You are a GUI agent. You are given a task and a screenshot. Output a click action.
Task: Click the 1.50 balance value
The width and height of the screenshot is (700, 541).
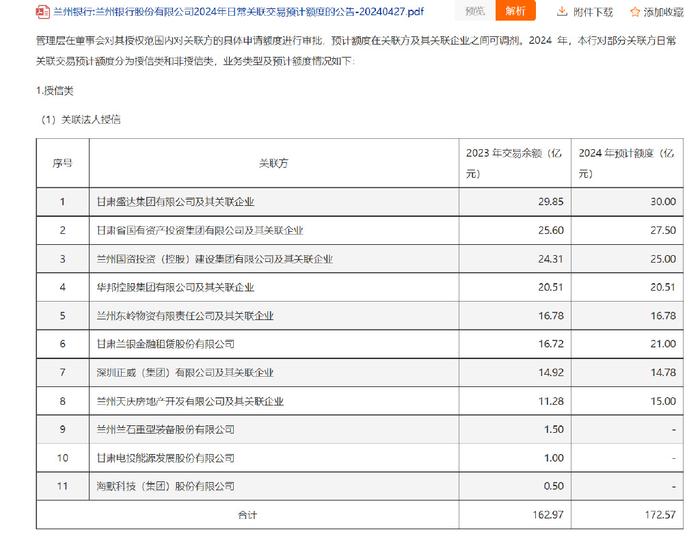554,429
